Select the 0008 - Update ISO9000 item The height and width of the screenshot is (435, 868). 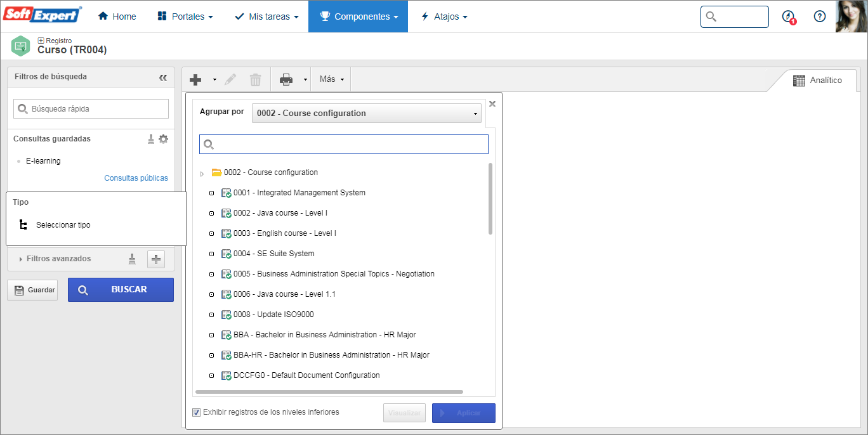(273, 315)
